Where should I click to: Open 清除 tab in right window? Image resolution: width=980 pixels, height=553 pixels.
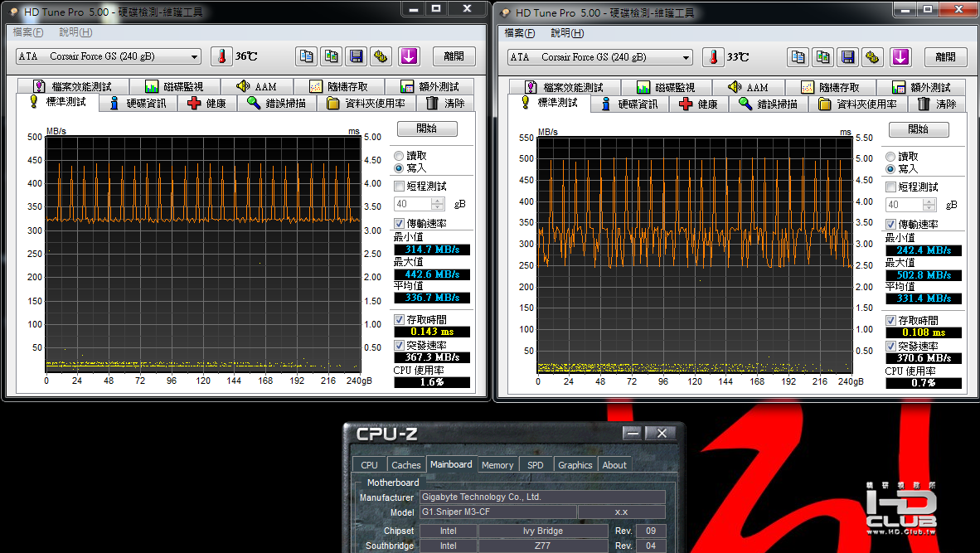pyautogui.click(x=937, y=104)
